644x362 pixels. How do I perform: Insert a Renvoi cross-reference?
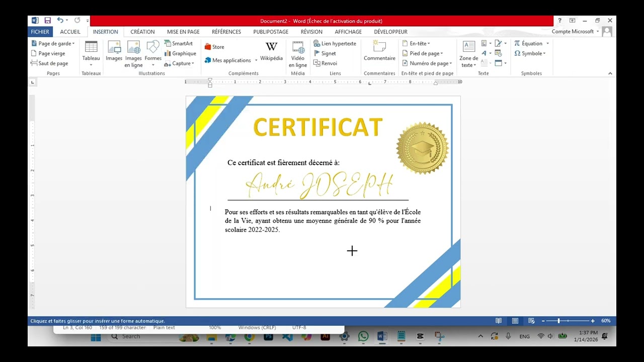point(325,63)
